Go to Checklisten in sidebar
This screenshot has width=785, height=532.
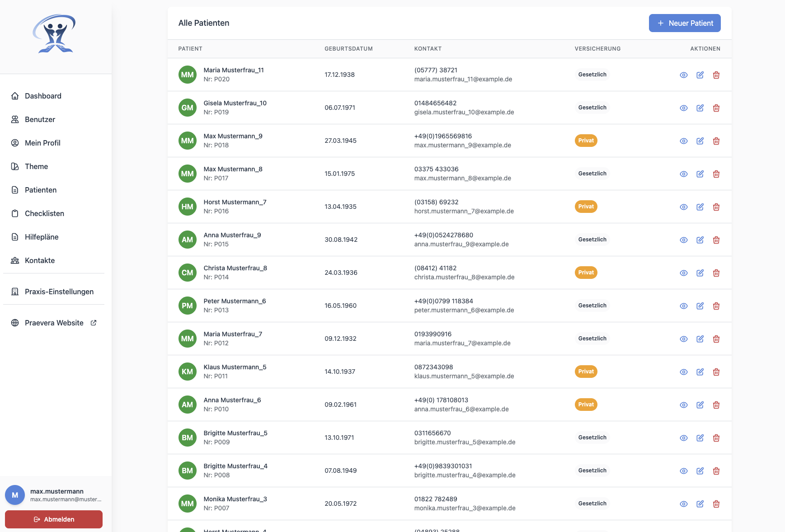pyautogui.click(x=44, y=213)
